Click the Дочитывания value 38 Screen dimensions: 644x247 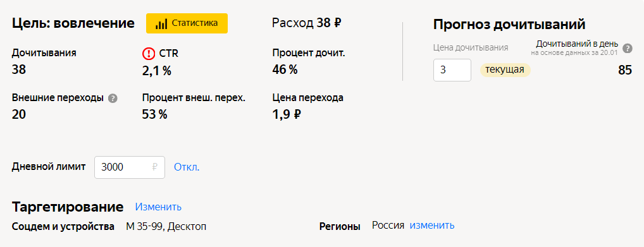pyautogui.click(x=19, y=69)
